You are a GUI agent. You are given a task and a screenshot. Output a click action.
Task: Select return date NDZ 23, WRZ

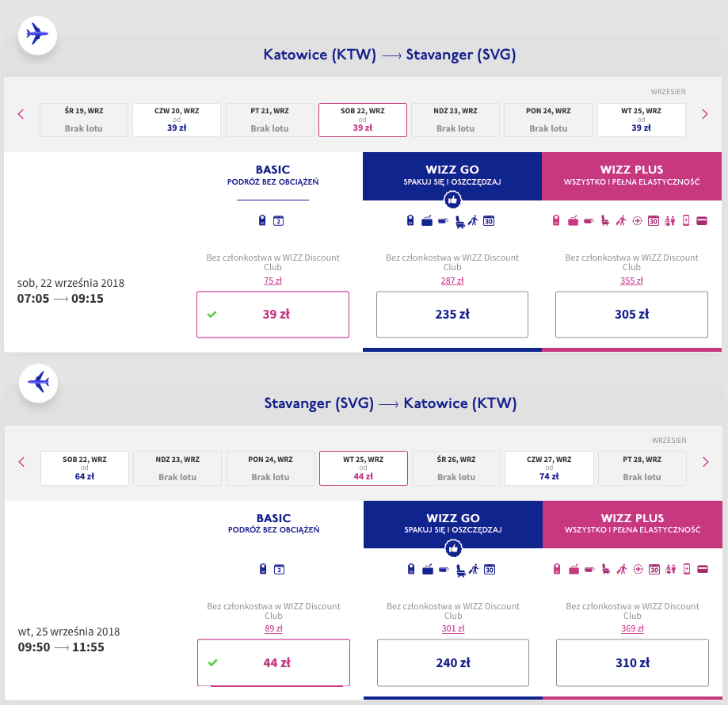[177, 468]
